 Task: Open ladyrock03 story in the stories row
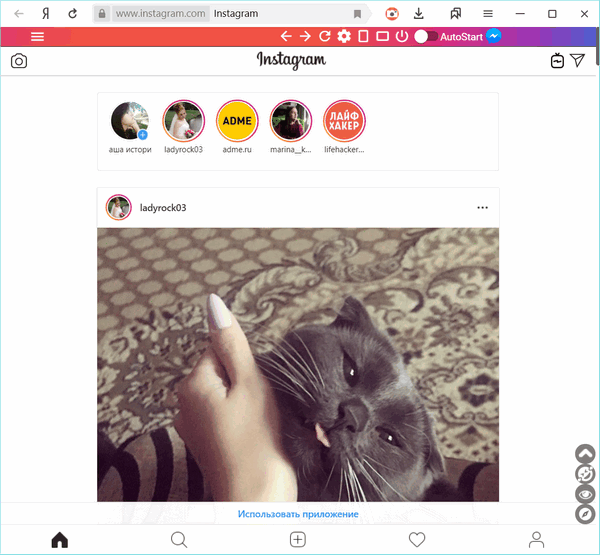pos(184,121)
